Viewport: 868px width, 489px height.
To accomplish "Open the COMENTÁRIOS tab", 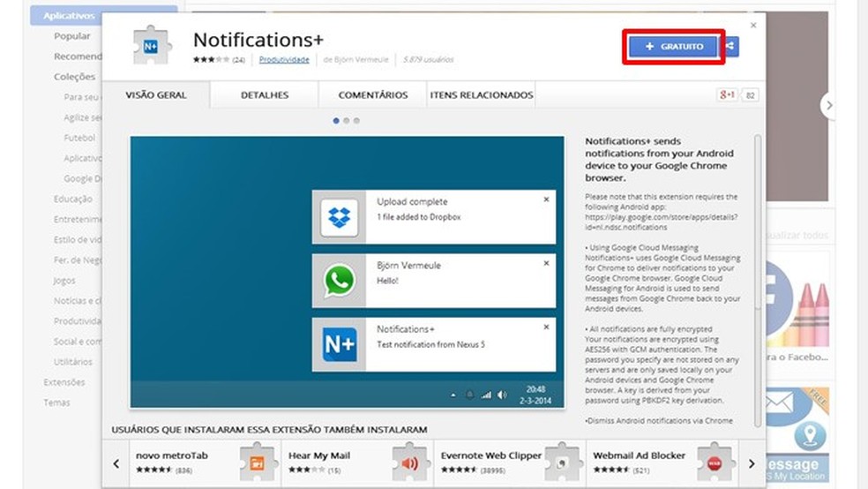I will click(373, 95).
